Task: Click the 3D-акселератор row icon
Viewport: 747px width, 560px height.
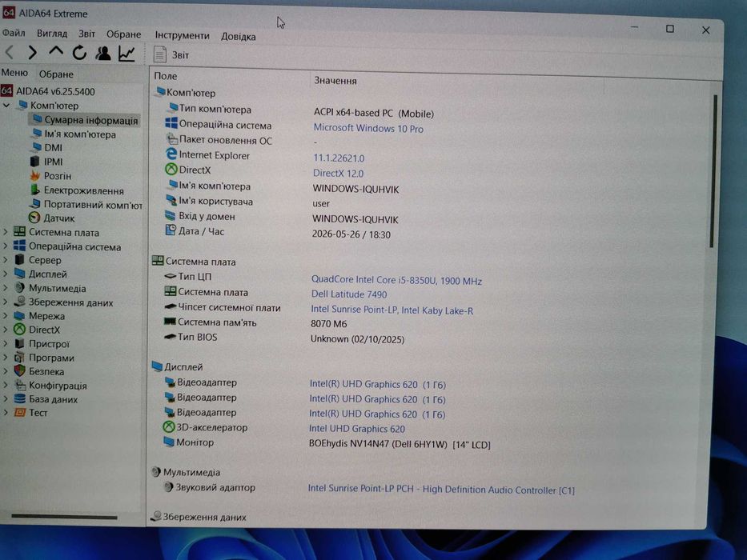Action: [x=168, y=426]
